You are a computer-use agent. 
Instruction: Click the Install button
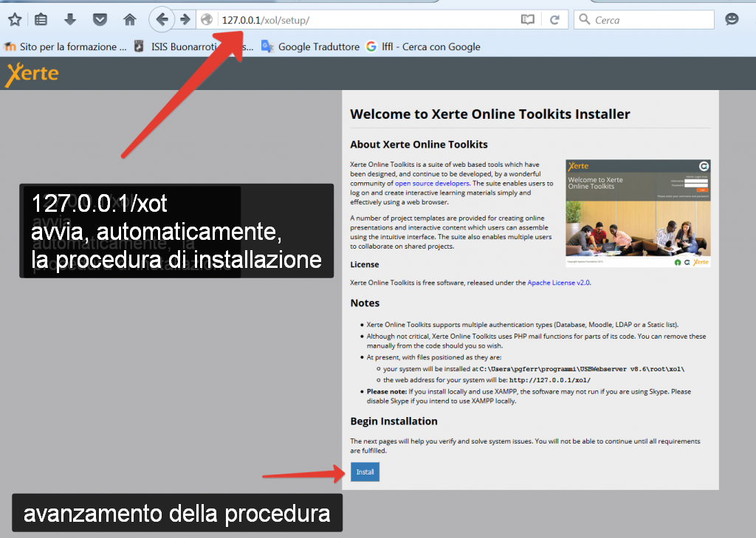[365, 472]
